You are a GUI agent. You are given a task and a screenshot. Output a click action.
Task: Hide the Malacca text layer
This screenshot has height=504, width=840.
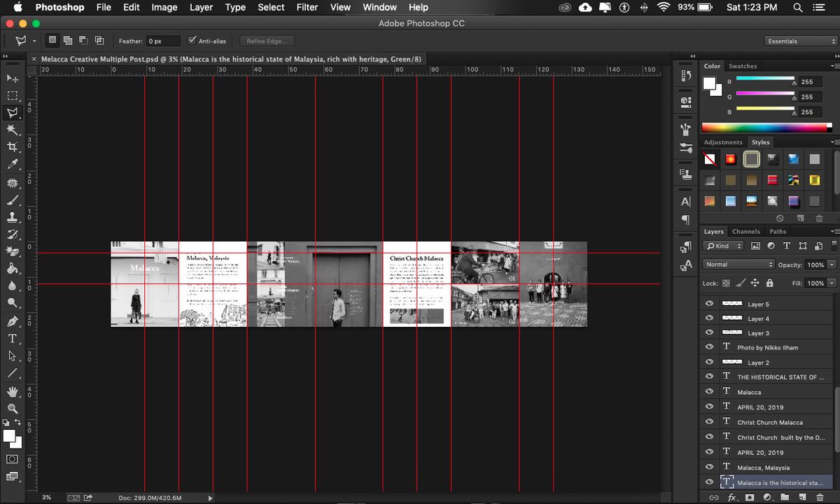[710, 392]
